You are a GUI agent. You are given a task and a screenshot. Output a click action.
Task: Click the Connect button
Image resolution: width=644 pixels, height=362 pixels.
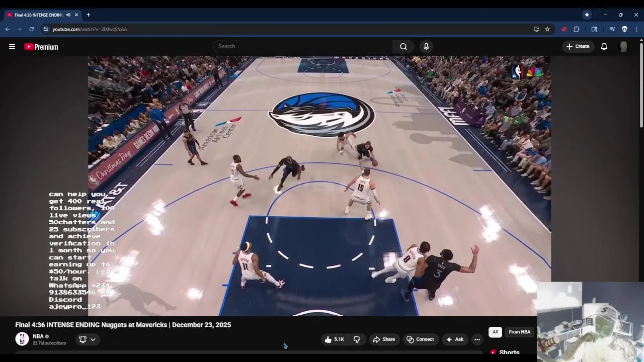coord(420,339)
